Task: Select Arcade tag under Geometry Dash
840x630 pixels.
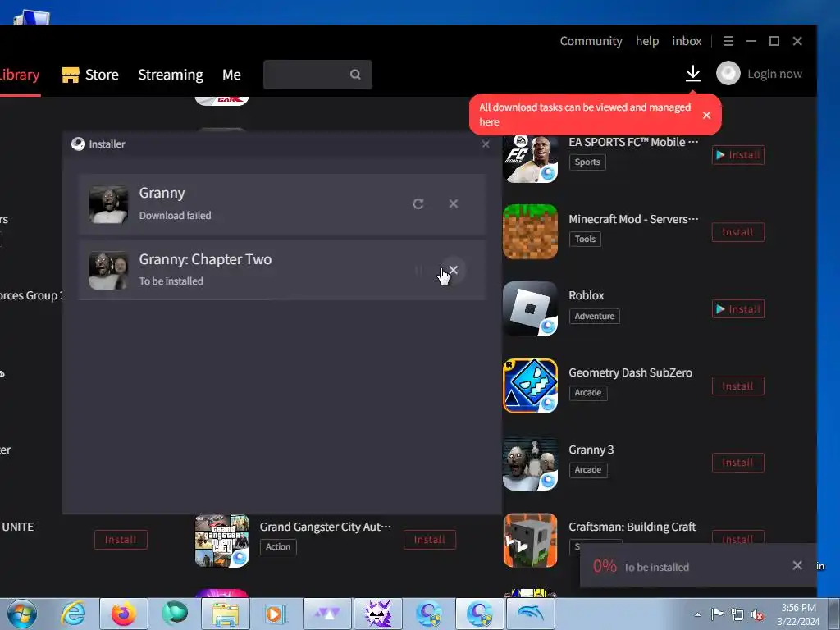Action: tap(587, 393)
